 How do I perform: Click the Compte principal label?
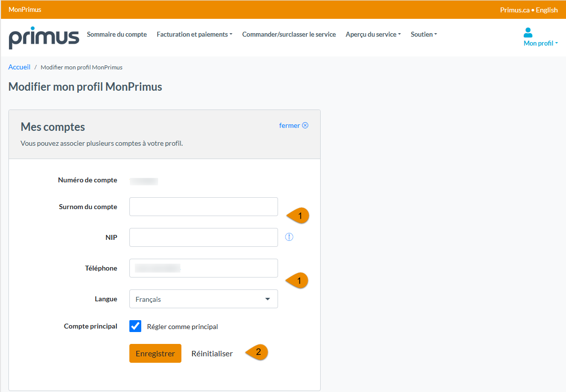(91, 326)
